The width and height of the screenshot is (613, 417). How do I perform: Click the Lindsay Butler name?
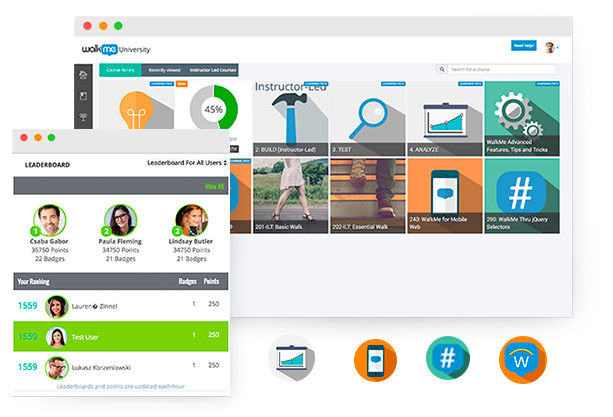[x=191, y=242]
